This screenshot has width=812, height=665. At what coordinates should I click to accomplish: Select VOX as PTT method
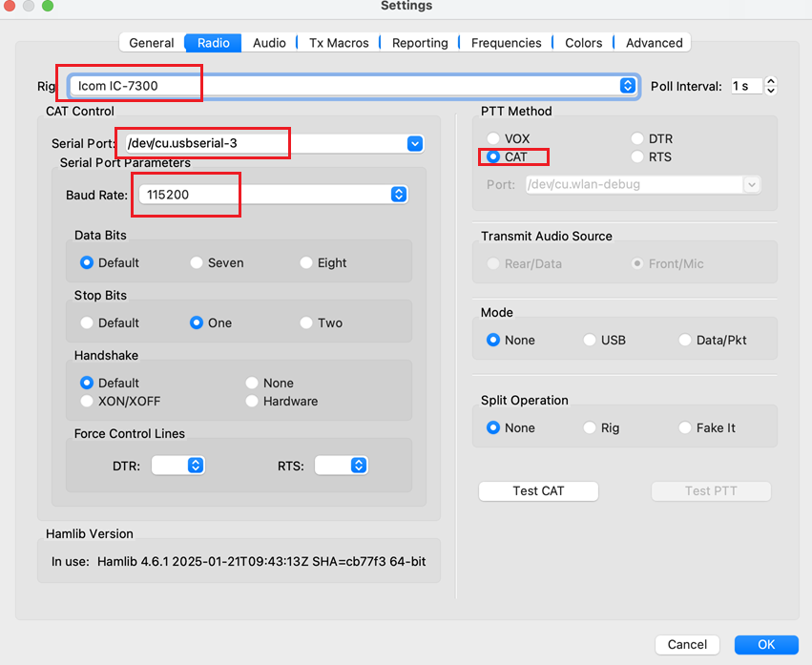point(493,139)
